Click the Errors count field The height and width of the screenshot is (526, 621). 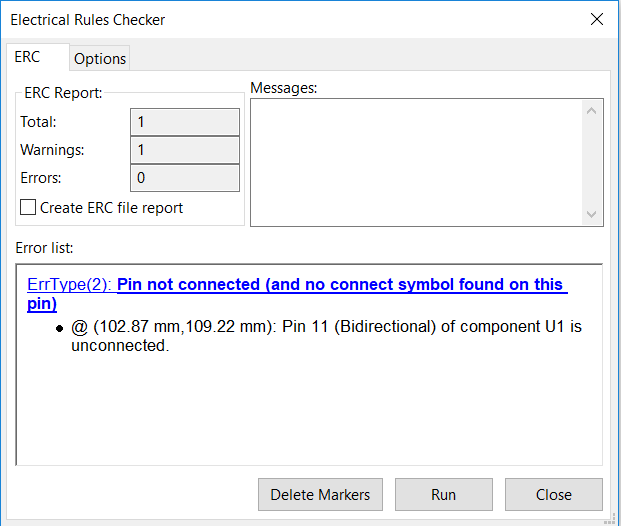(x=185, y=178)
